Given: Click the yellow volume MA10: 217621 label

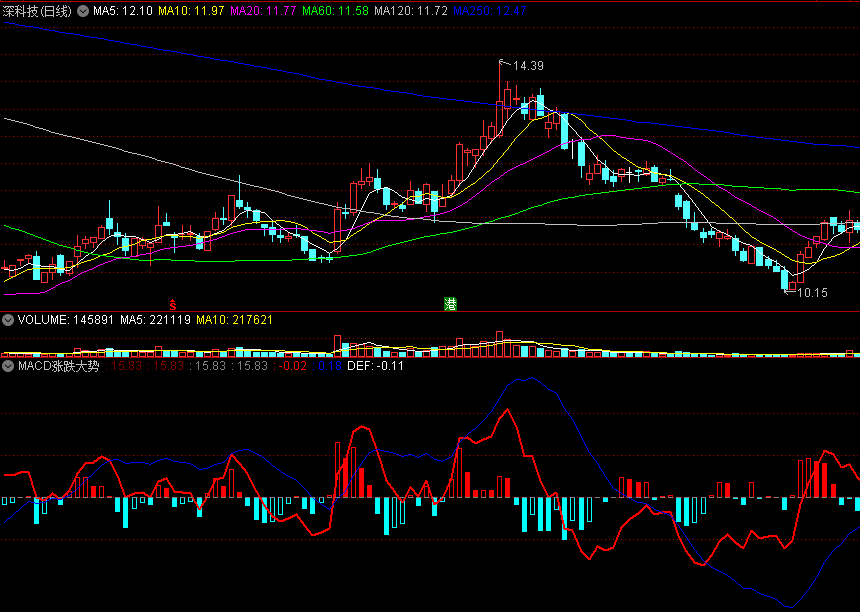Looking at the screenshot, I should coord(235,320).
